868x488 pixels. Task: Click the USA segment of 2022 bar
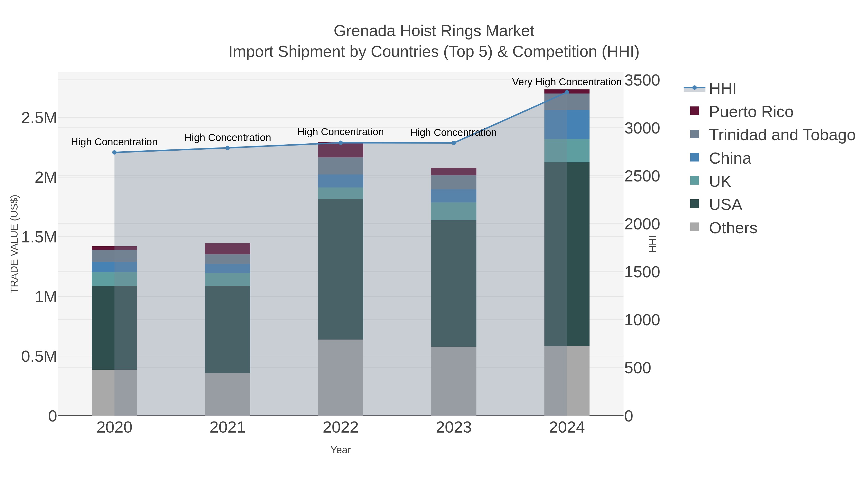(x=341, y=269)
